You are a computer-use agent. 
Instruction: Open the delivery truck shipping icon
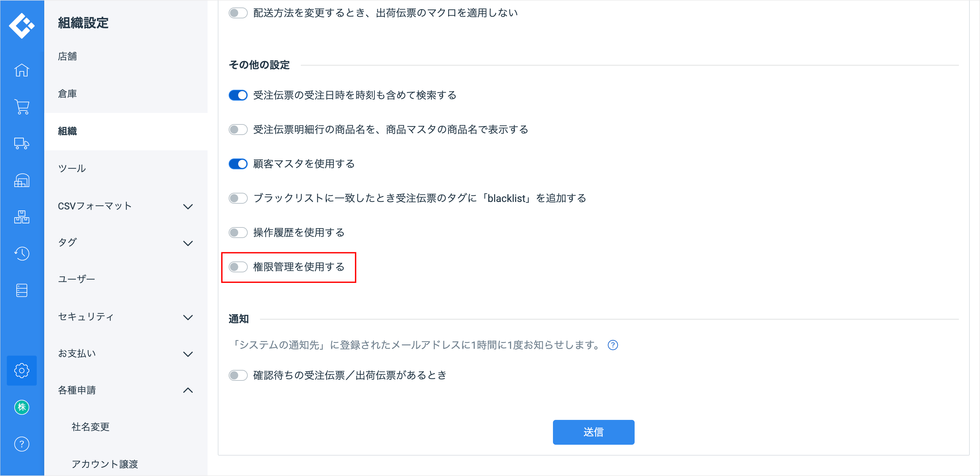tap(22, 144)
